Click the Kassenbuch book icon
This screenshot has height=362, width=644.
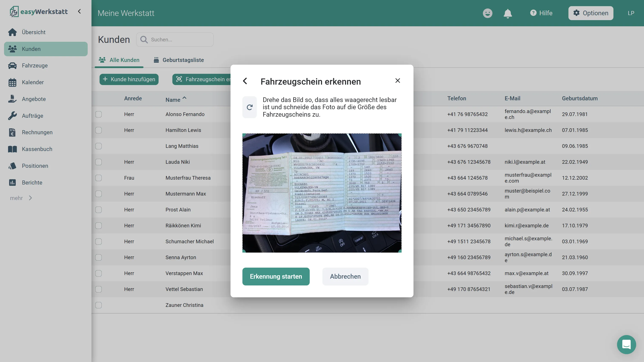click(12, 149)
